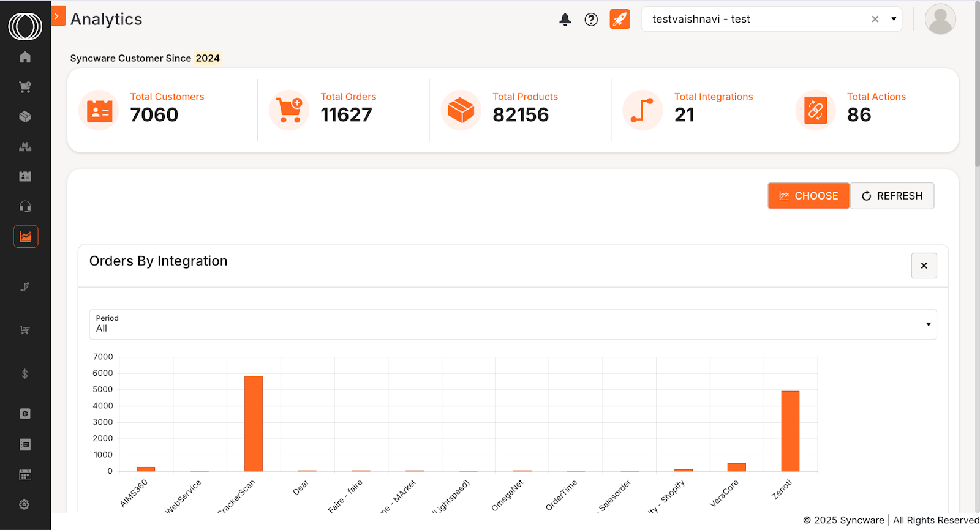Click the Syncware logo at top-left
980x530 pixels.
(25, 26)
